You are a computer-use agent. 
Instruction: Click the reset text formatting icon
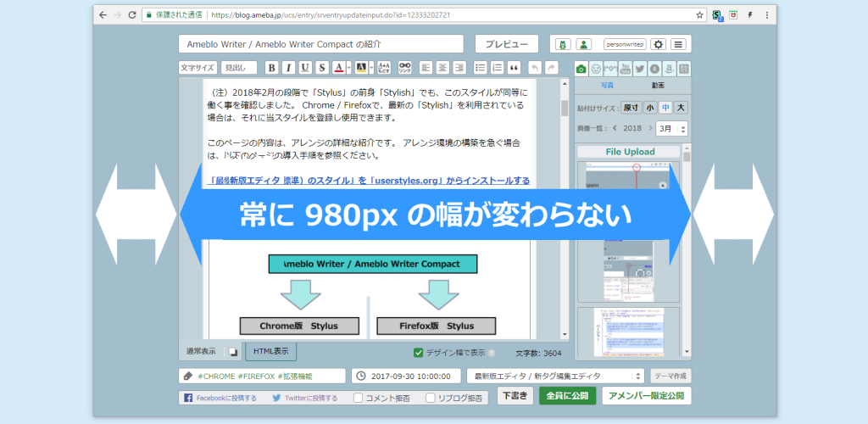click(384, 68)
